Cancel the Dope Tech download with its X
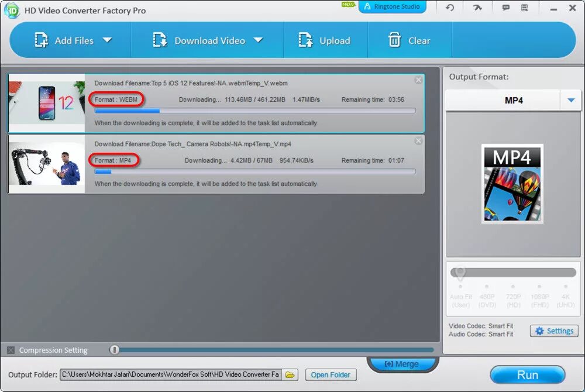 pos(419,140)
